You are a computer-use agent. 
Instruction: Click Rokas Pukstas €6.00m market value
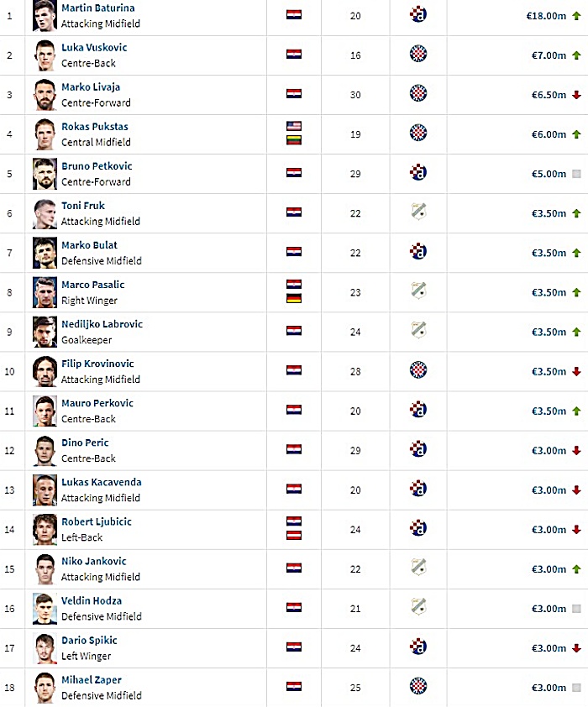tap(549, 134)
